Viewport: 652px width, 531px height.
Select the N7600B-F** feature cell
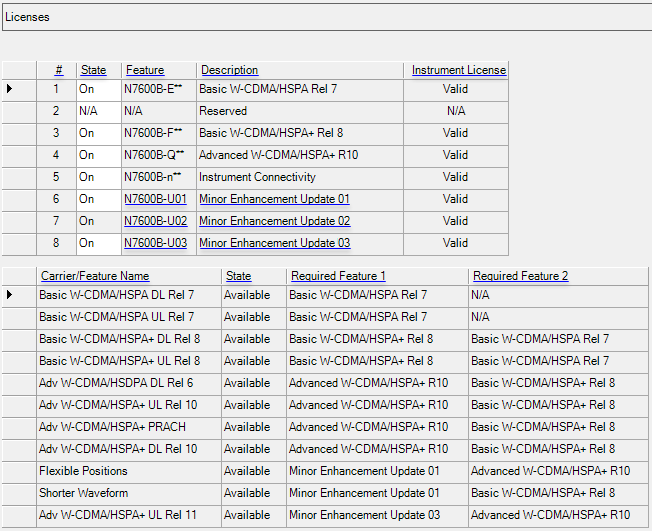click(x=158, y=133)
